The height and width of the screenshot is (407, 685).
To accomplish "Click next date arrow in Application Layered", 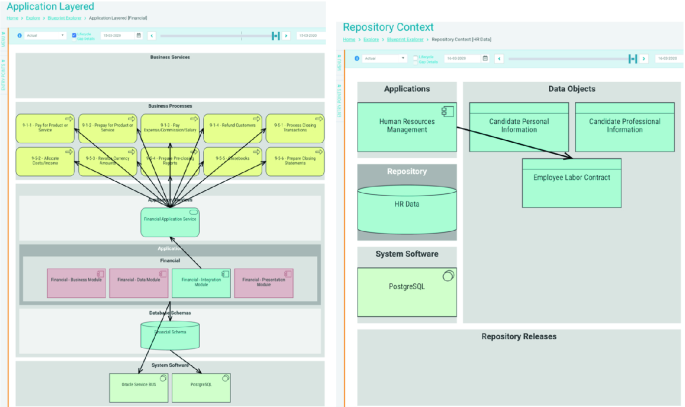I will [x=286, y=36].
